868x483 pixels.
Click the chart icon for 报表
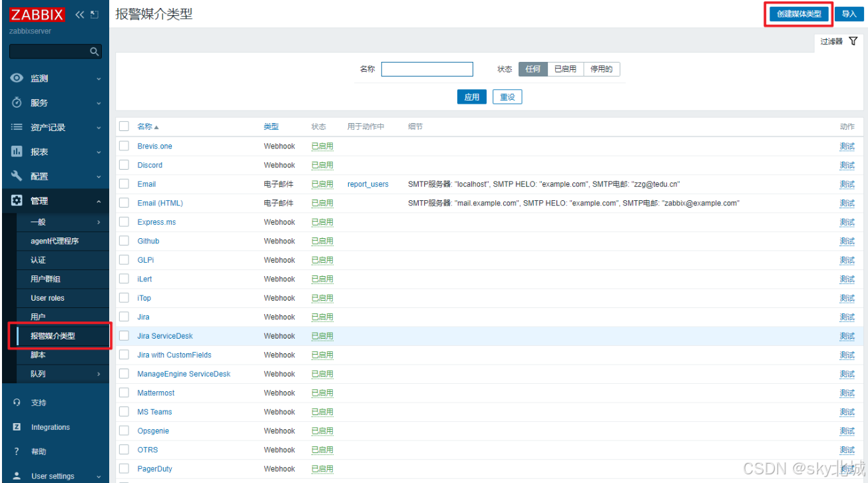[x=17, y=152]
